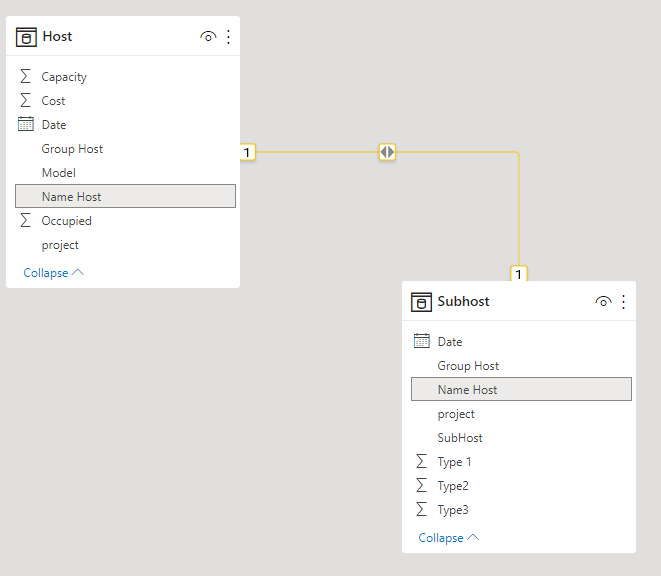Screen dimensions: 661x576
Task: Select the Capacity field in Host
Action: (x=125, y=77)
